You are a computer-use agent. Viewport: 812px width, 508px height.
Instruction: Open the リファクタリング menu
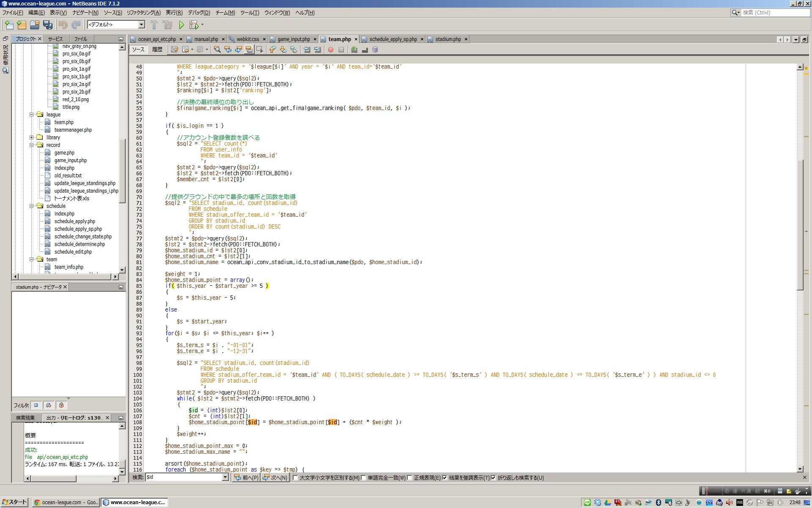(x=143, y=13)
